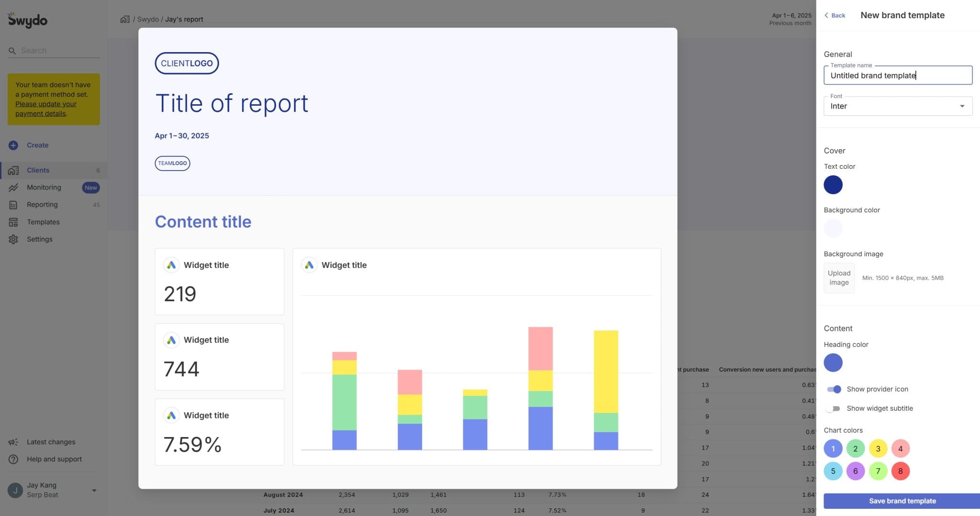The width and height of the screenshot is (980, 516).
Task: Open the Clients section in sidebar
Action: point(38,170)
